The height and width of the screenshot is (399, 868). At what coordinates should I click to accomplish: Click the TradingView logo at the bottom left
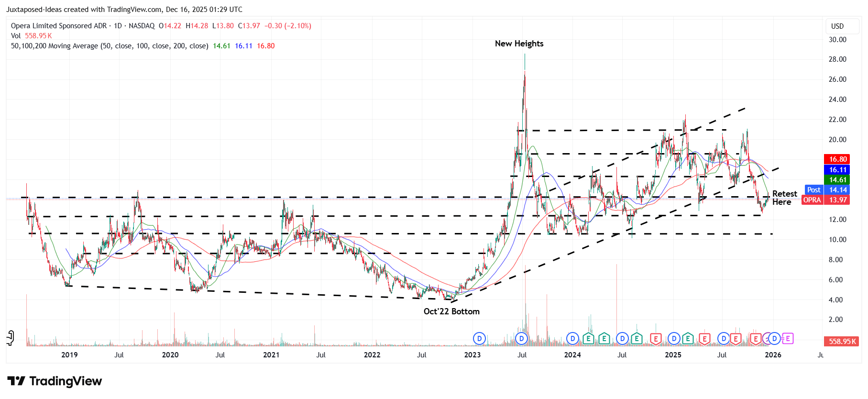[55, 381]
